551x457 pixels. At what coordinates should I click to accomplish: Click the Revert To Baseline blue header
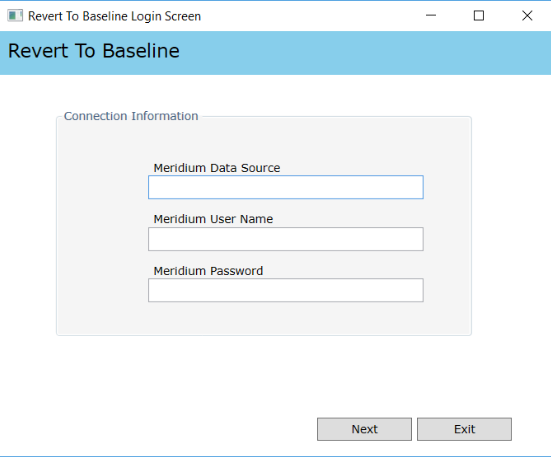tap(276, 53)
